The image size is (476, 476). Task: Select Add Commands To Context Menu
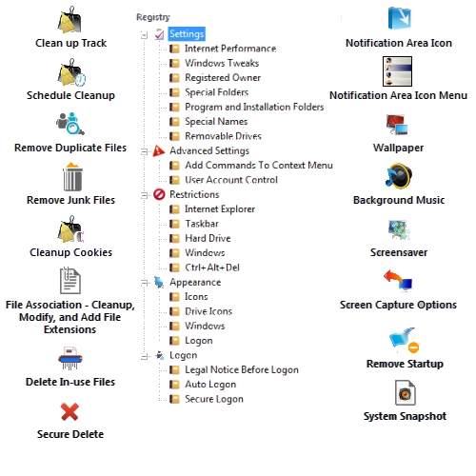[x=259, y=166]
